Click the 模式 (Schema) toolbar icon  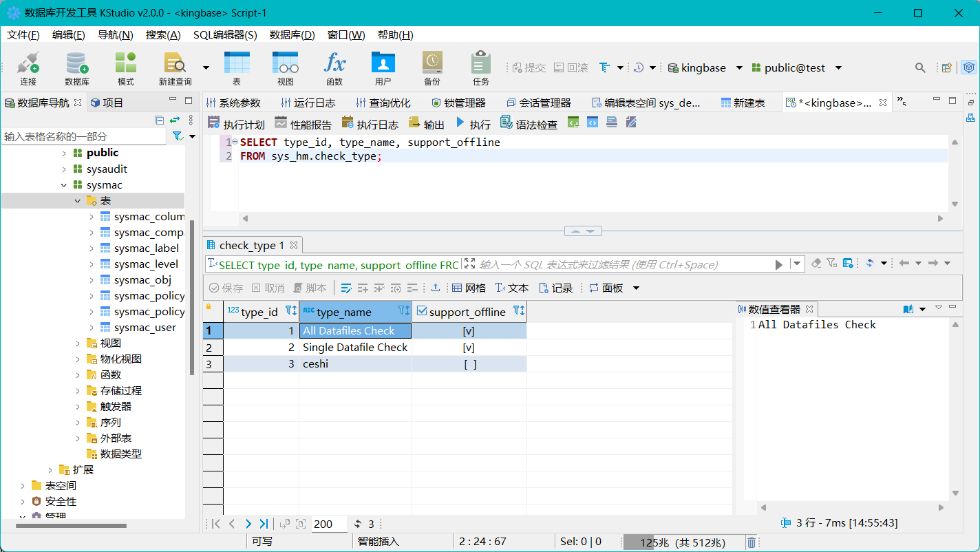126,68
